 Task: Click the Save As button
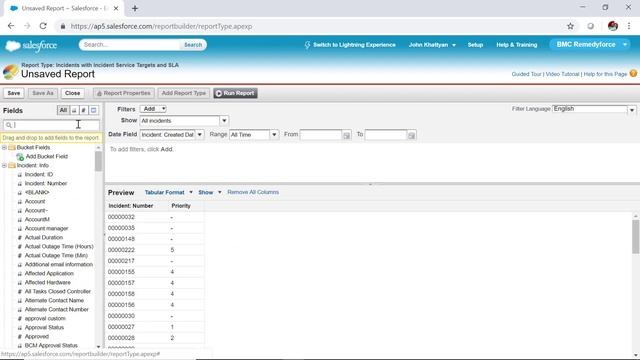pos(42,93)
